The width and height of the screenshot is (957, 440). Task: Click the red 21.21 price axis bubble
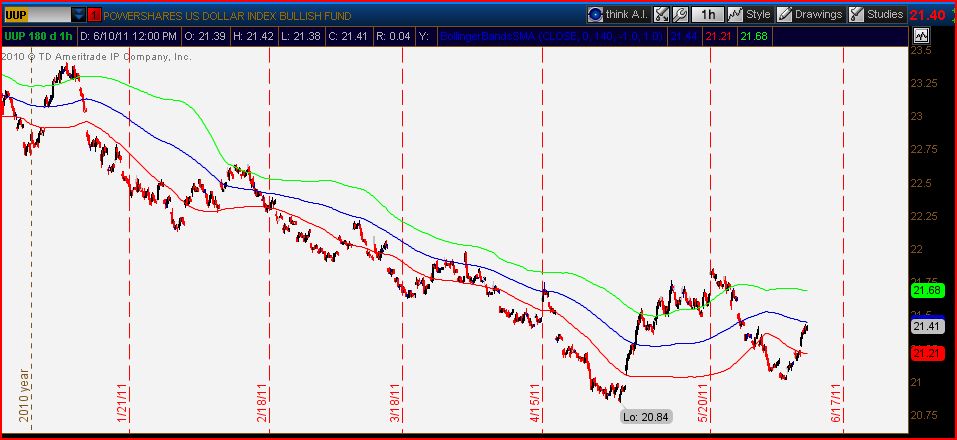927,353
